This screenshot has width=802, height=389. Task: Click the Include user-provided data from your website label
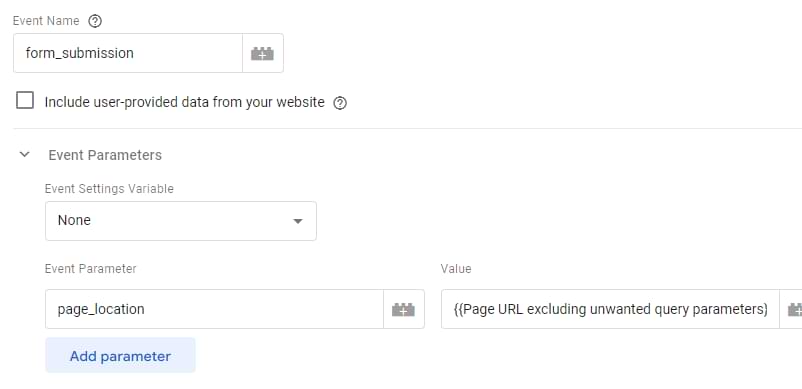(x=185, y=102)
